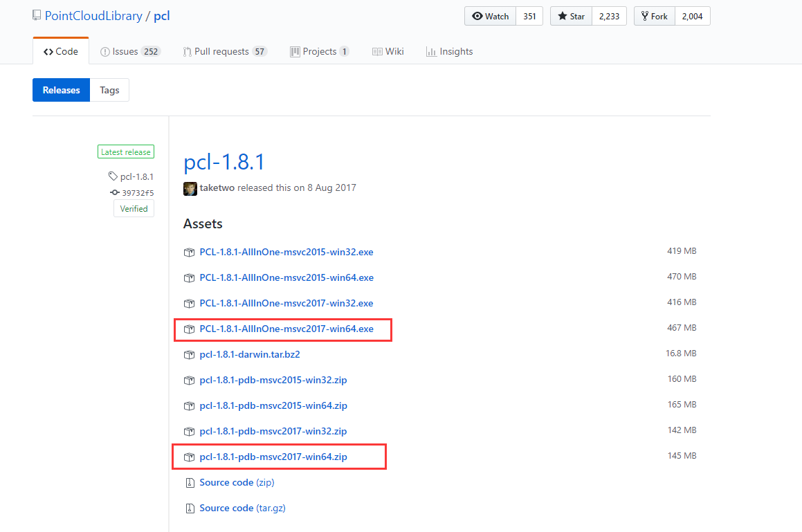Click the Verified signature badge
The height and width of the screenshot is (532, 802).
(134, 209)
